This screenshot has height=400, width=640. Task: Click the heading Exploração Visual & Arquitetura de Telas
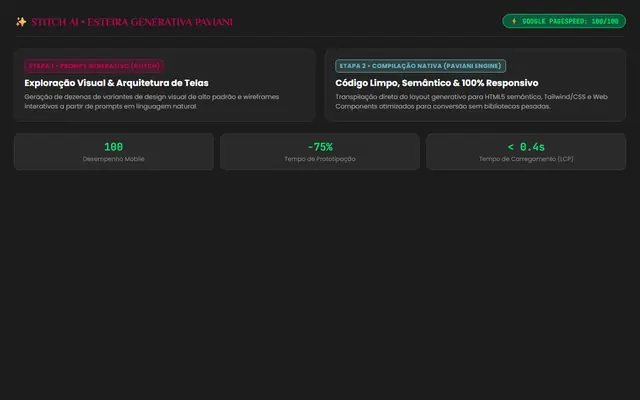click(116, 83)
